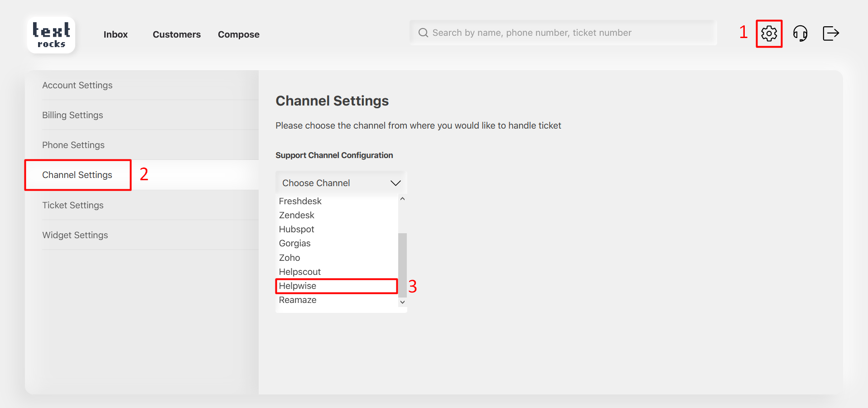Pick Hubspot from the channel options
Image resolution: width=868 pixels, height=408 pixels.
(296, 229)
